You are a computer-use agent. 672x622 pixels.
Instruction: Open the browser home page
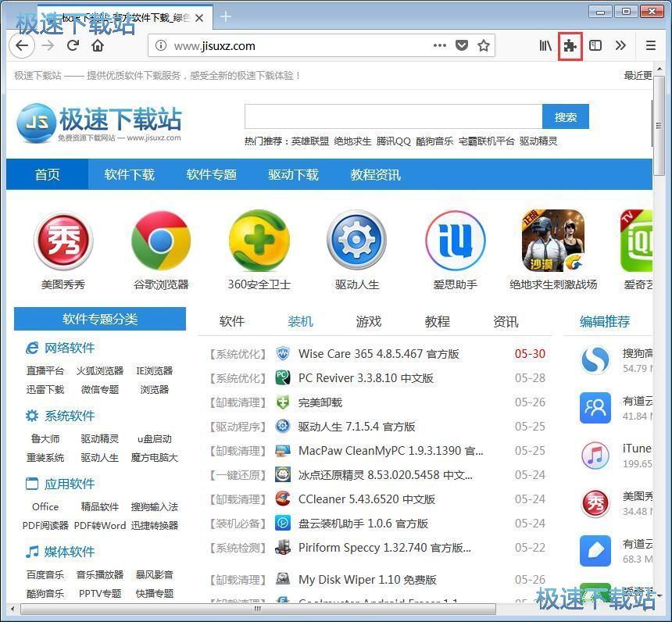98,45
